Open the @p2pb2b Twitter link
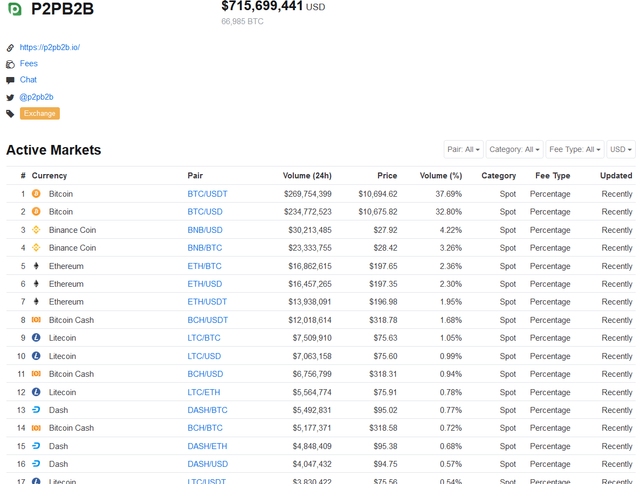This screenshot has width=640, height=484. click(x=36, y=97)
